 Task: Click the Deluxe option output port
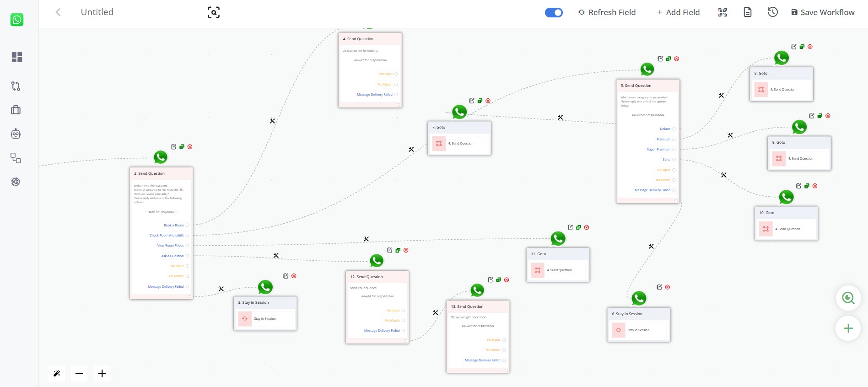coord(674,129)
